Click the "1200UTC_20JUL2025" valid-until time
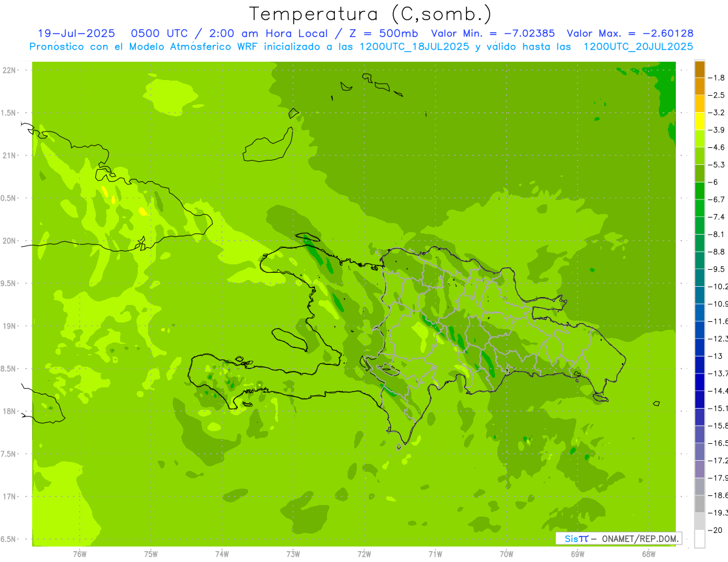The width and height of the screenshot is (728, 562). click(638, 47)
